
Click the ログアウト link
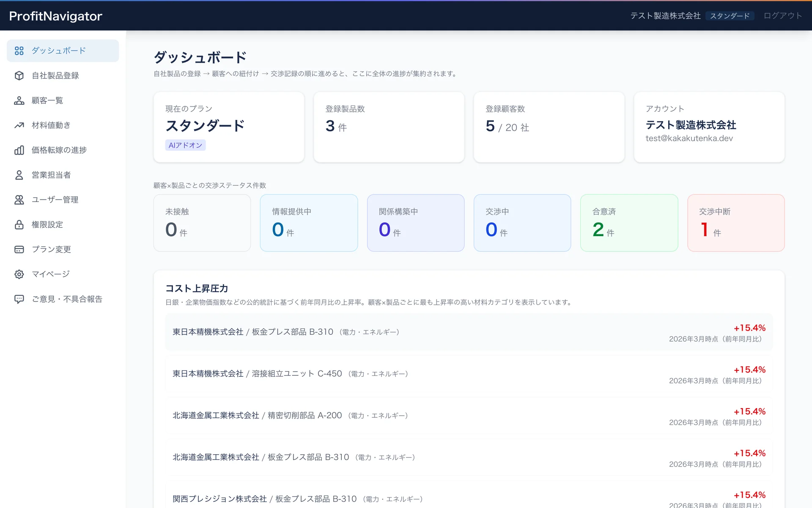783,16
